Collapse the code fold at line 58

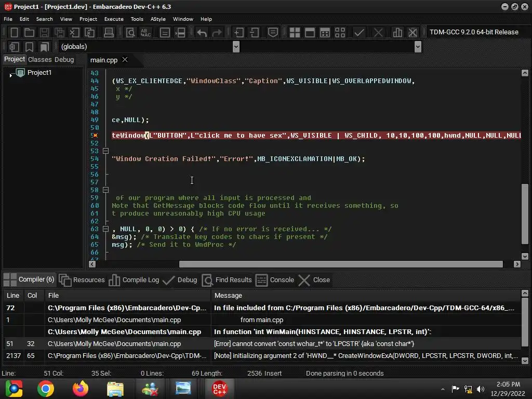point(105,190)
